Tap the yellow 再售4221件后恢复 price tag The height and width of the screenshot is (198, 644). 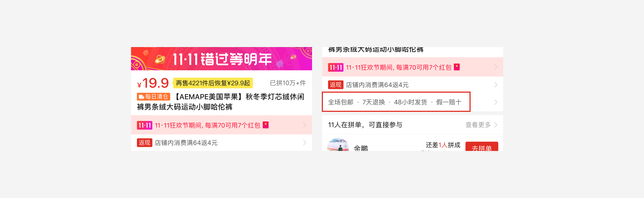coord(213,83)
